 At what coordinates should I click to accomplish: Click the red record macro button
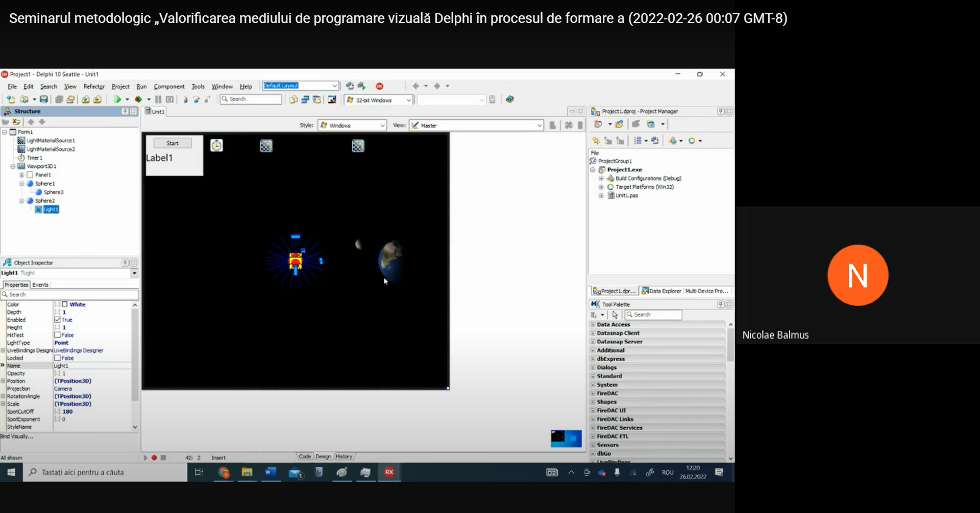tap(154, 457)
